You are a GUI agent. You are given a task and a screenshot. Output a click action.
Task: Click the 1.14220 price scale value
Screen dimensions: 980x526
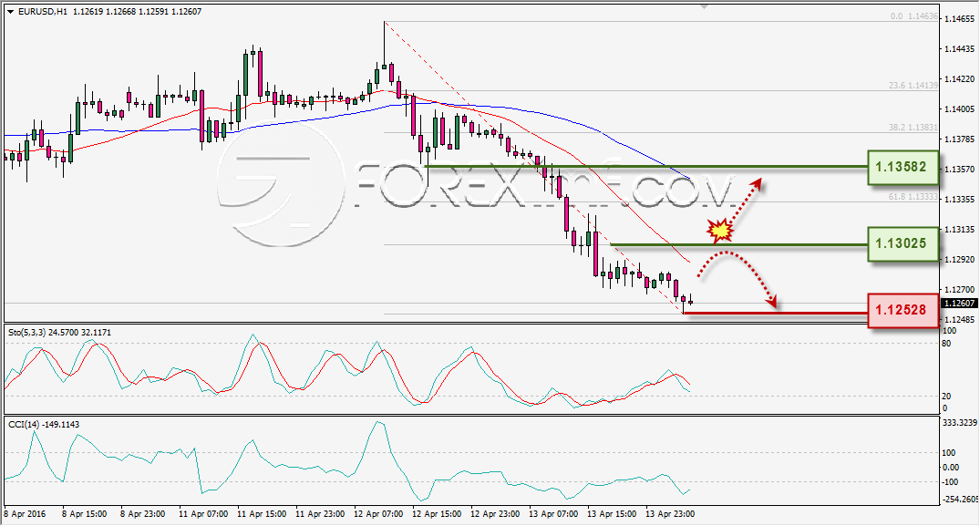(x=959, y=78)
